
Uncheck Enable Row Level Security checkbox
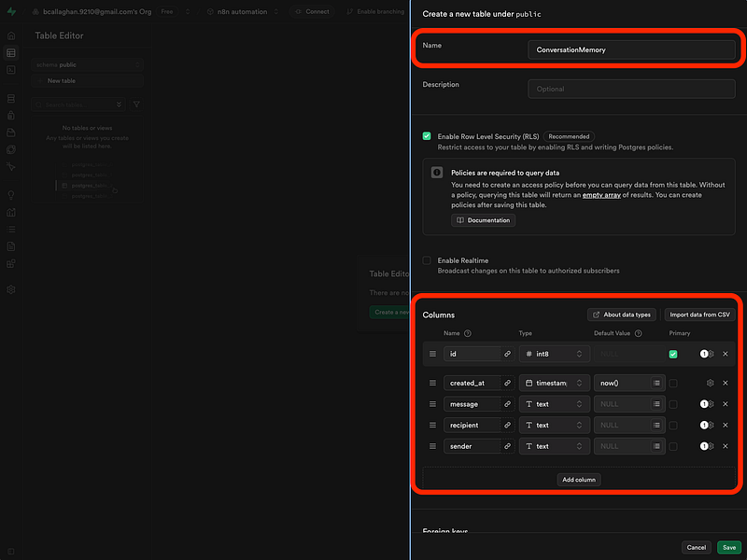[x=428, y=136]
